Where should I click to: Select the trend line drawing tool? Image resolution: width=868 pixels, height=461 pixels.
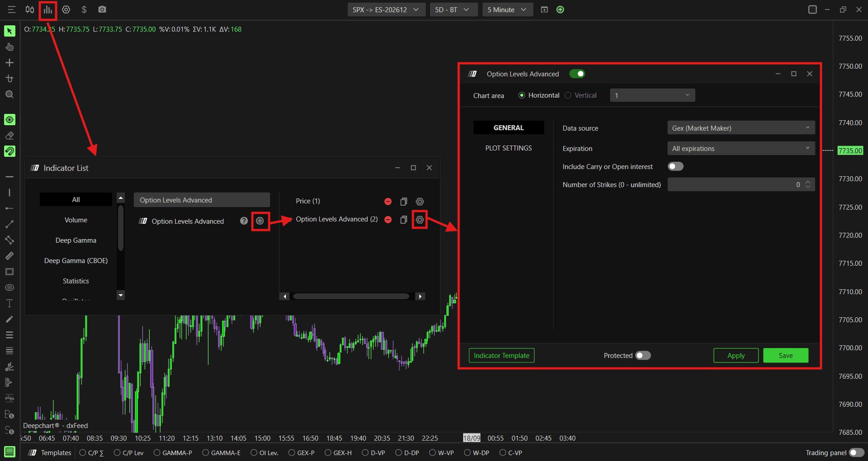pyautogui.click(x=9, y=224)
